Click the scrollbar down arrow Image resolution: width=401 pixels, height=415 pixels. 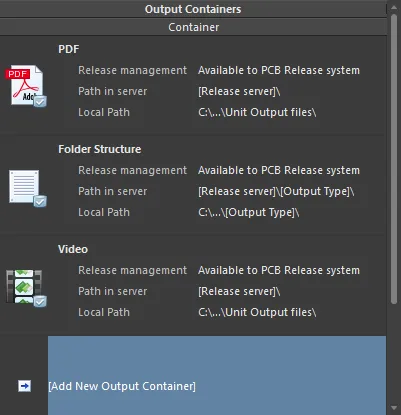[x=394, y=408]
